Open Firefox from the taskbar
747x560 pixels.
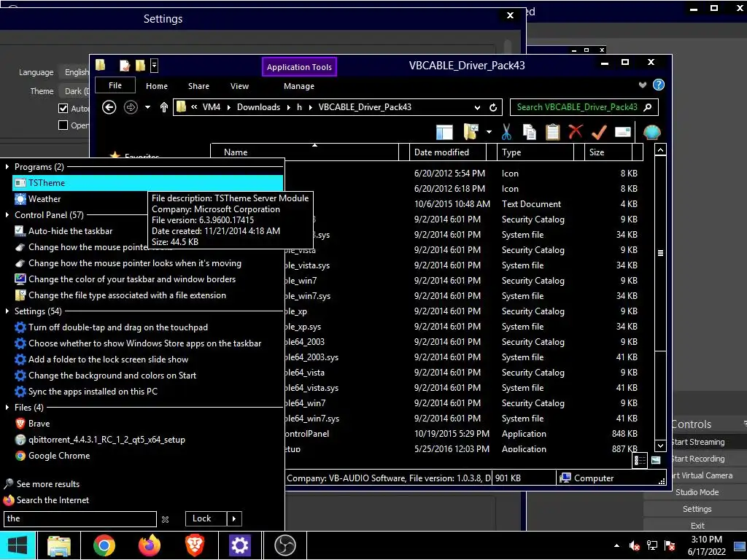[x=150, y=545]
